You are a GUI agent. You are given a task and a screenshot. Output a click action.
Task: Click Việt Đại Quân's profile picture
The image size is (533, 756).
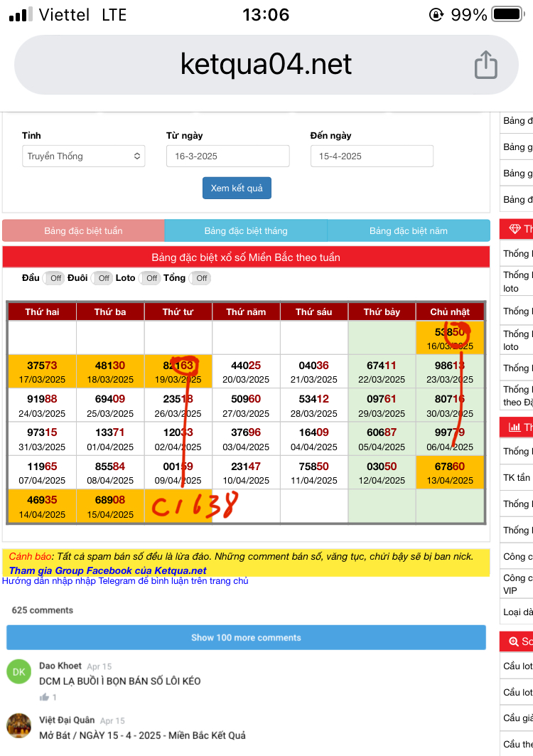pyautogui.click(x=19, y=726)
